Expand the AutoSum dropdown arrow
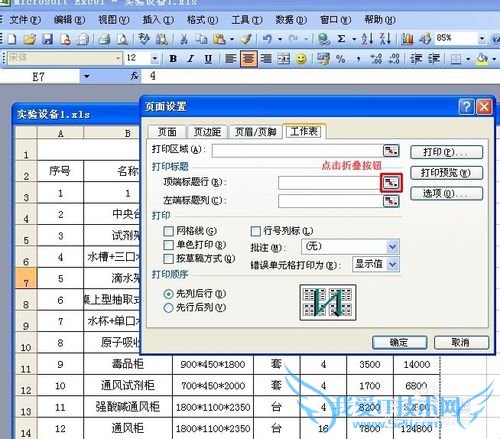 pyautogui.click(x=354, y=39)
